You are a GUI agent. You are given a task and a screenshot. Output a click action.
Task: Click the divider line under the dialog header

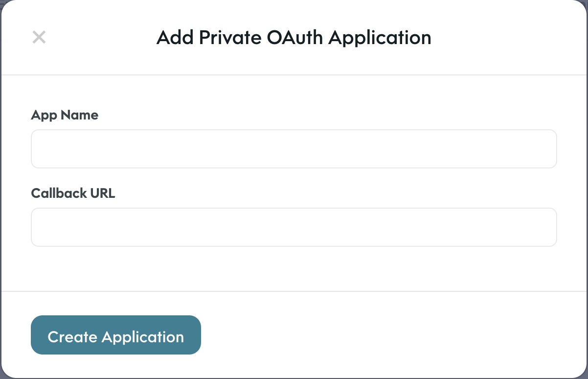294,75
